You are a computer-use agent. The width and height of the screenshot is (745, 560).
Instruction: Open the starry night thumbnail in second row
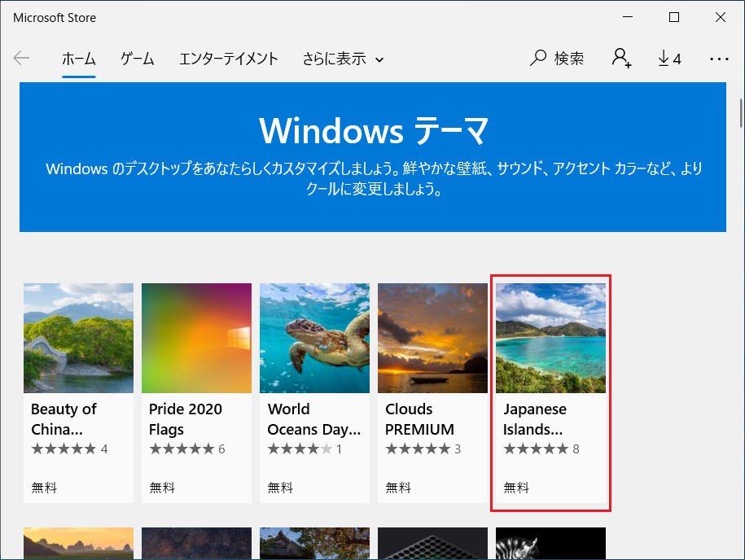(x=196, y=543)
